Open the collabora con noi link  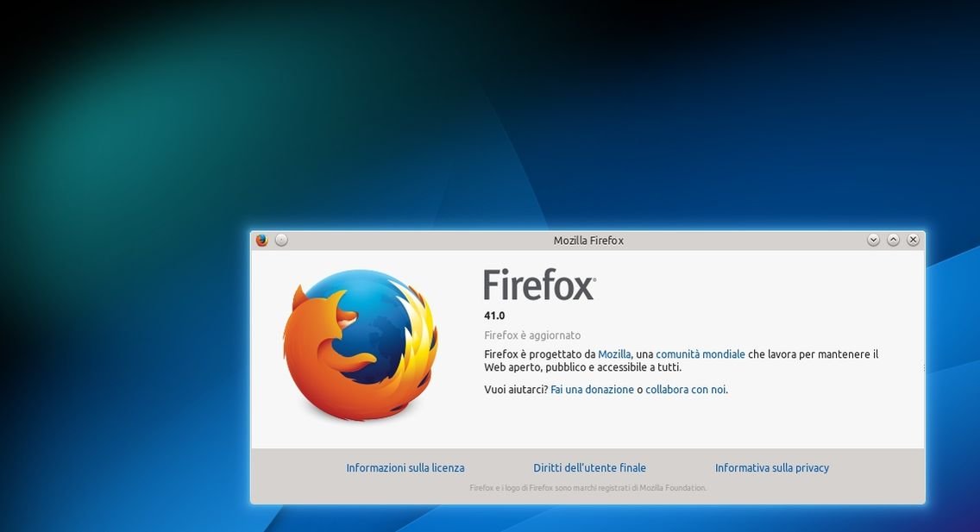686,390
